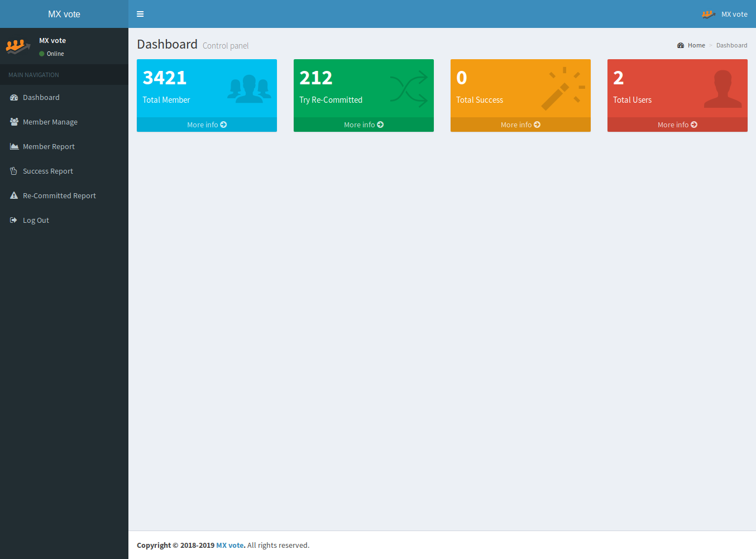Click the MX vote avatar in the sidebar profile
756x559 pixels.
click(x=17, y=46)
